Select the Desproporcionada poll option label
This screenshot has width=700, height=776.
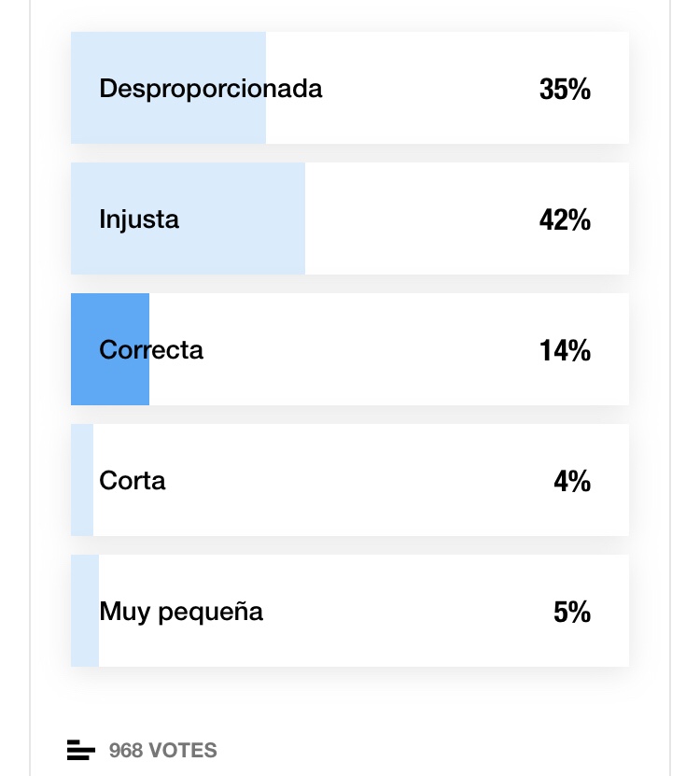tap(211, 89)
